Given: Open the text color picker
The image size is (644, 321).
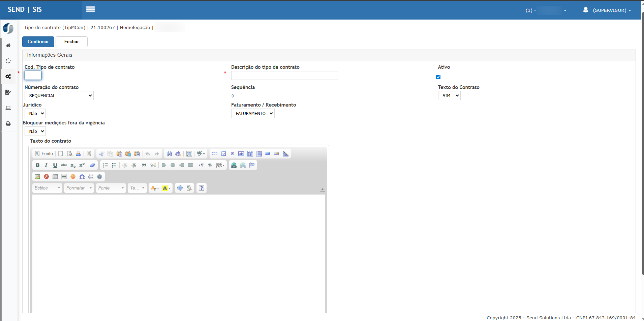Looking at the screenshot, I should pyautogui.click(x=155, y=188).
